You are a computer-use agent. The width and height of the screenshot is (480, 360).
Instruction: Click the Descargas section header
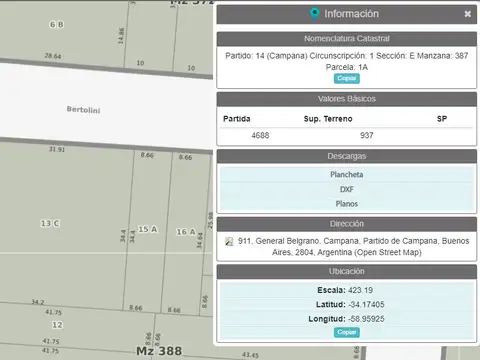pos(347,156)
